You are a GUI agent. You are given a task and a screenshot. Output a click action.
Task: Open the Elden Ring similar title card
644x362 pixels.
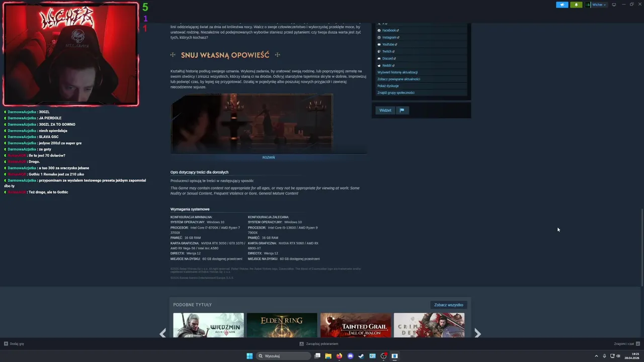coord(282,325)
